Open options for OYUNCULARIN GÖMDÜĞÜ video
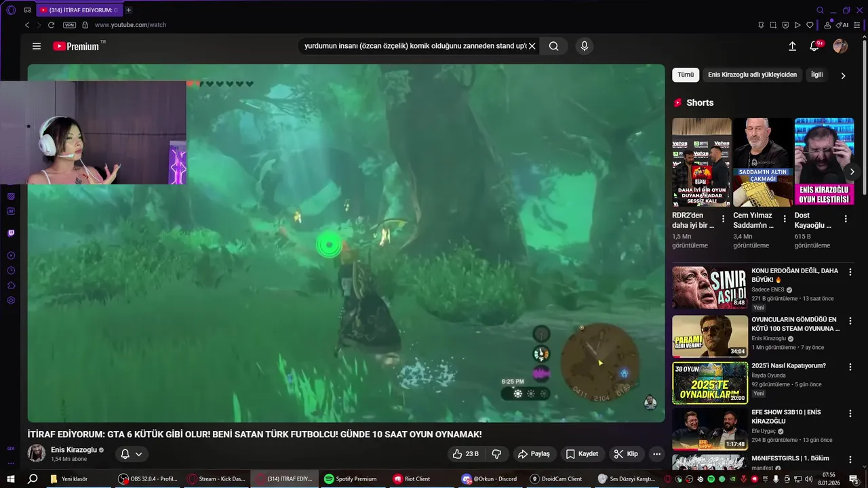 pyautogui.click(x=850, y=320)
